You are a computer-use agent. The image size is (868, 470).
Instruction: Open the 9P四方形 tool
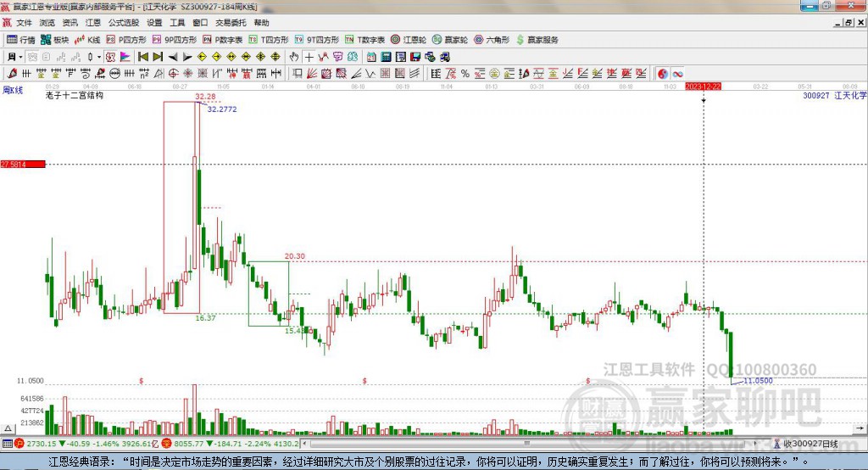pyautogui.click(x=175, y=40)
